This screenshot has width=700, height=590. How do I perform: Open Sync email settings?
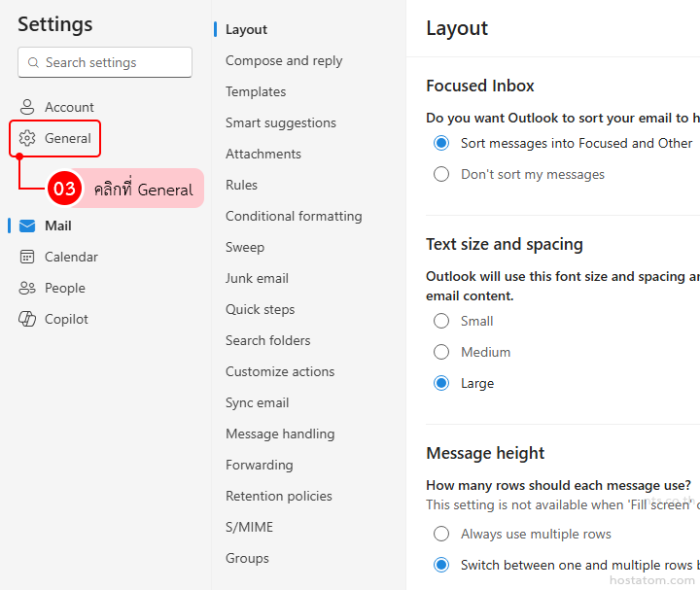pos(257,402)
